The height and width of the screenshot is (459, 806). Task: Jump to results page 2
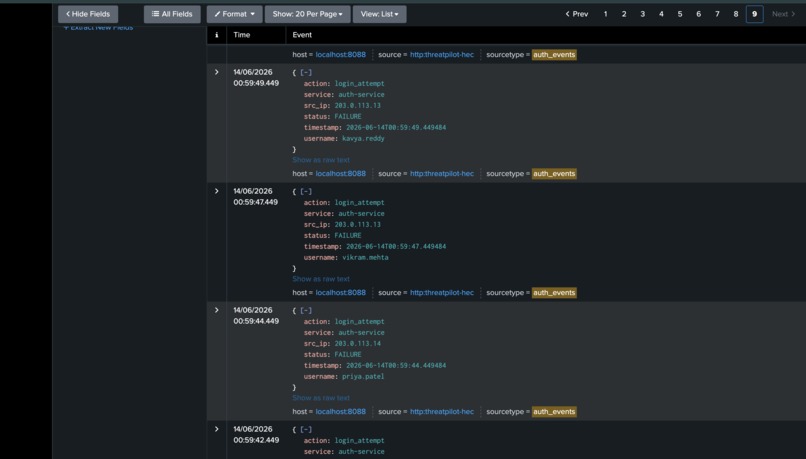pos(624,14)
